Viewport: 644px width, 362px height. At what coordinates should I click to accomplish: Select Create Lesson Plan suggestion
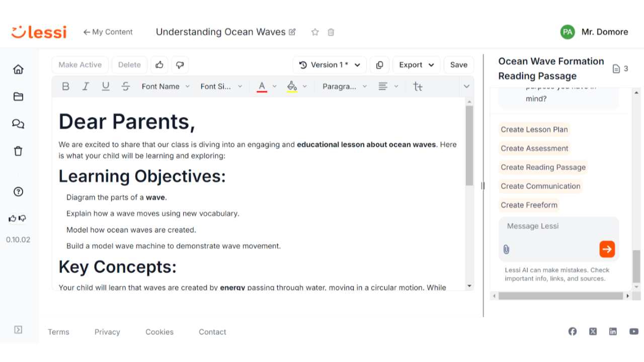(534, 130)
